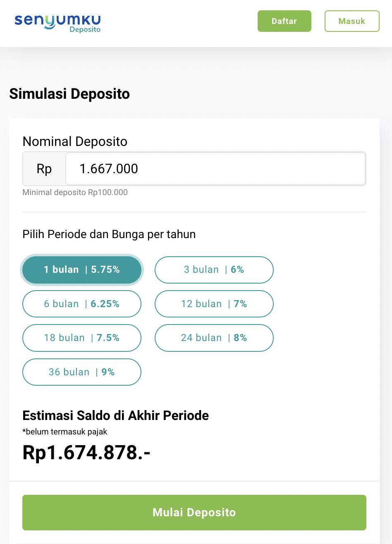Pick the 12 bulan 7% option
This screenshot has width=392, height=544.
pyautogui.click(x=214, y=304)
